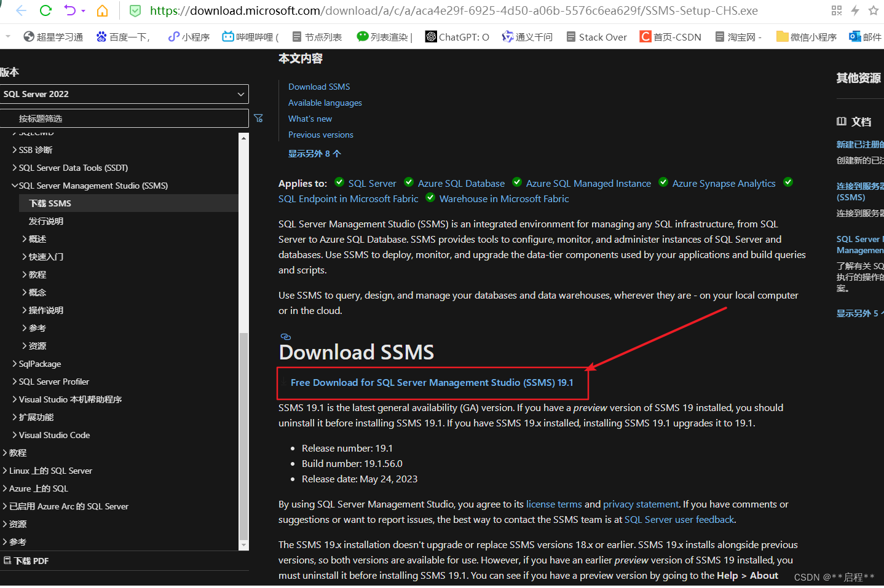Jump to Previous versions section
884x588 pixels.
(x=321, y=135)
